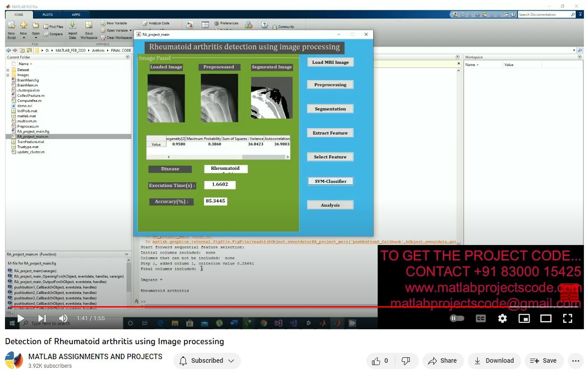Image resolution: width=588 pixels, height=375 pixels.
Task: Dislike the video with thumbs down
Action: (x=406, y=361)
